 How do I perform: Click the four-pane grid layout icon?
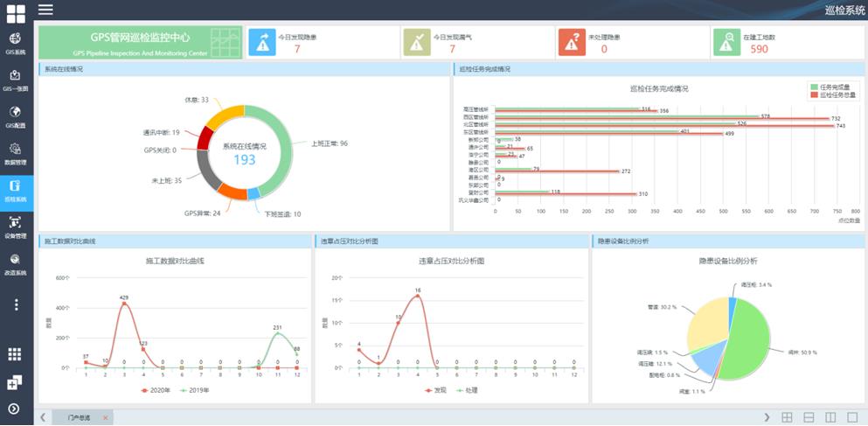(787, 417)
